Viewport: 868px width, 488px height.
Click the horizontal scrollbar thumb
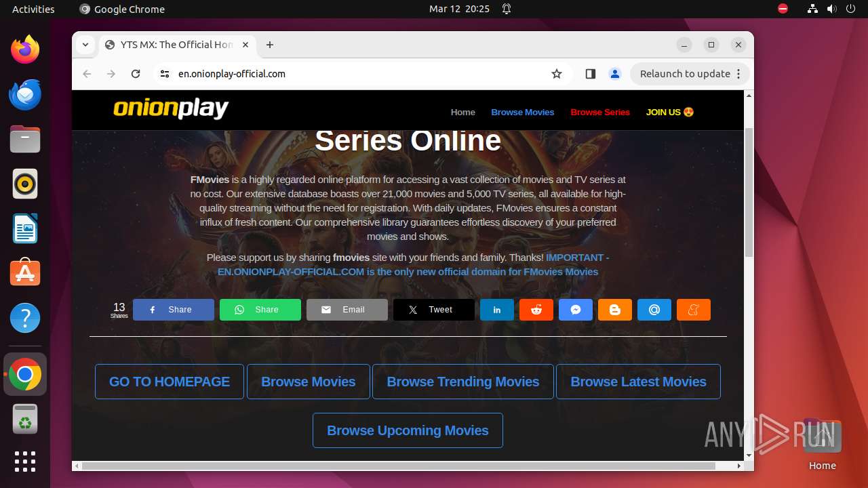click(x=399, y=466)
